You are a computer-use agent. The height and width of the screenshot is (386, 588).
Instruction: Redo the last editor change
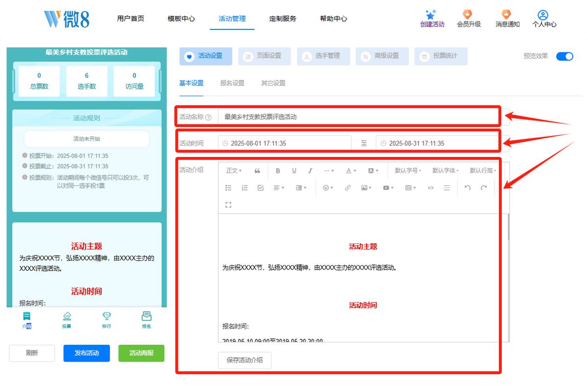click(x=484, y=188)
